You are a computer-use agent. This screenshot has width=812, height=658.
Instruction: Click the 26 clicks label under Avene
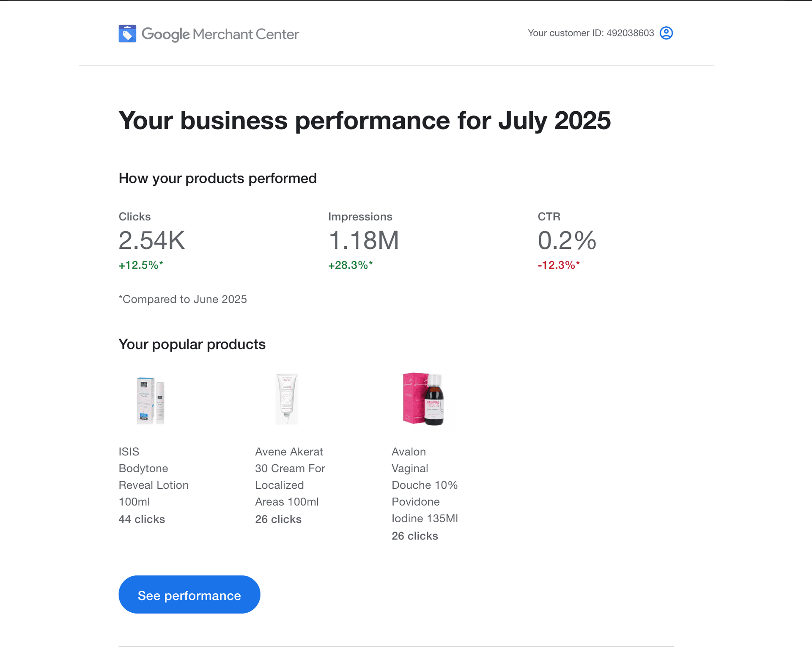pos(278,519)
